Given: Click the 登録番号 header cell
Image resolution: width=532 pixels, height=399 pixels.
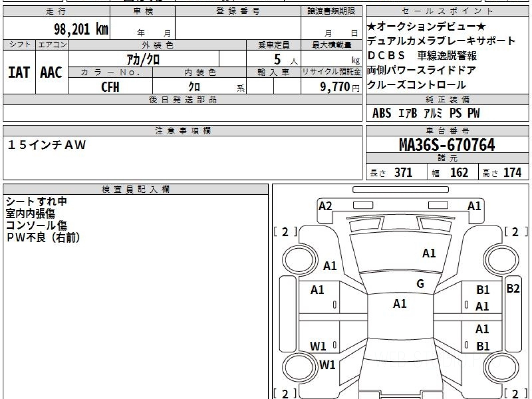Looking at the screenshot, I should [238, 12].
